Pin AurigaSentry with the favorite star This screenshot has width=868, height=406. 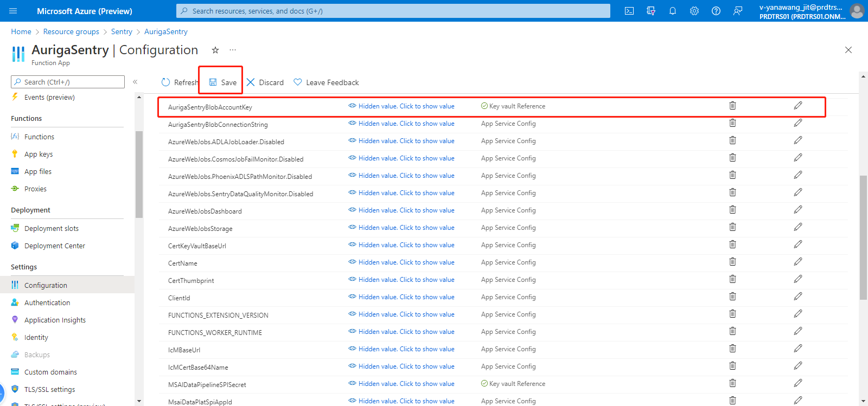tap(215, 50)
